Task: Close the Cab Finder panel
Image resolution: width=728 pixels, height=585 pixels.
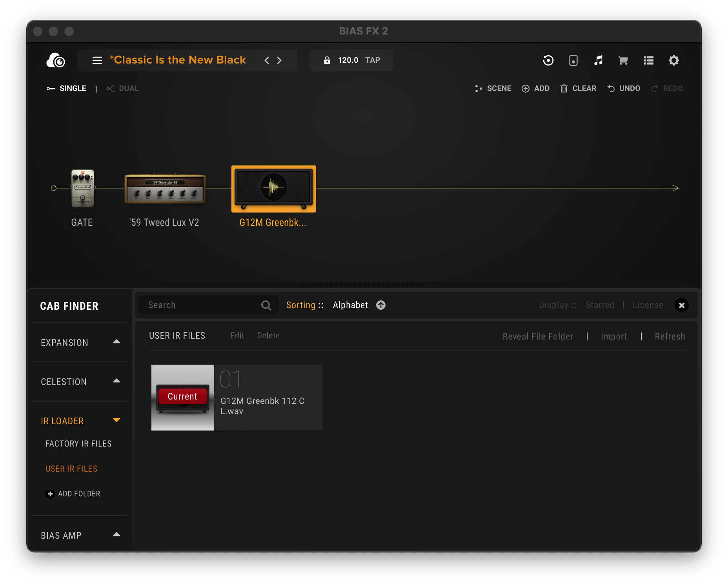Action: click(681, 305)
